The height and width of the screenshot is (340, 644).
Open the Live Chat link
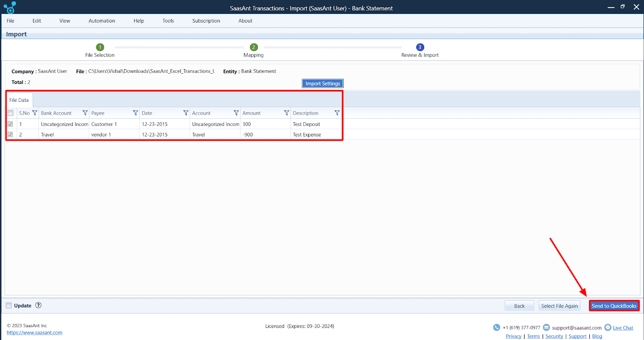[x=623, y=328]
